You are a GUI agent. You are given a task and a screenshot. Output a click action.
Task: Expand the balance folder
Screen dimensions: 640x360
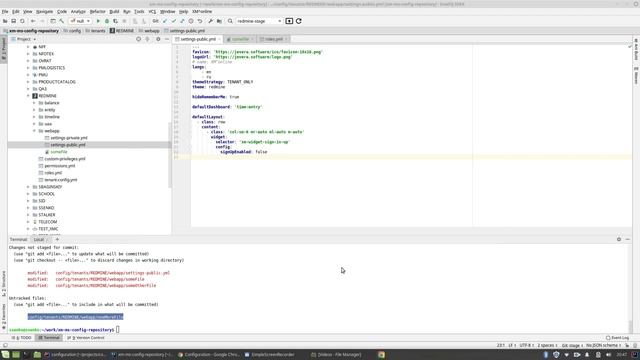point(34,103)
